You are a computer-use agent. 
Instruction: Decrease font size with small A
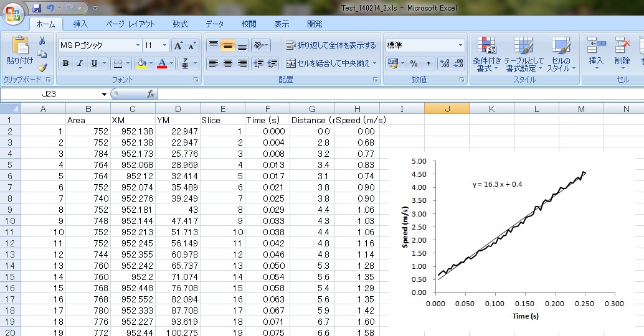192,45
